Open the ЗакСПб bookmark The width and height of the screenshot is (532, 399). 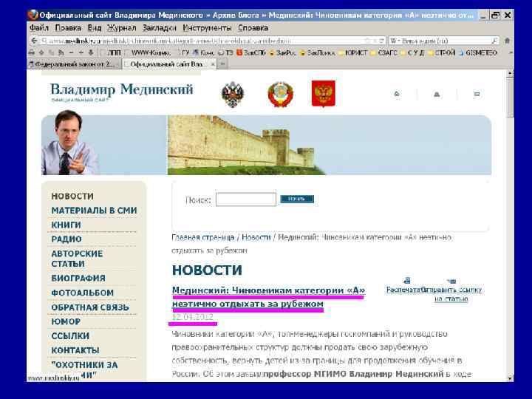(251, 52)
